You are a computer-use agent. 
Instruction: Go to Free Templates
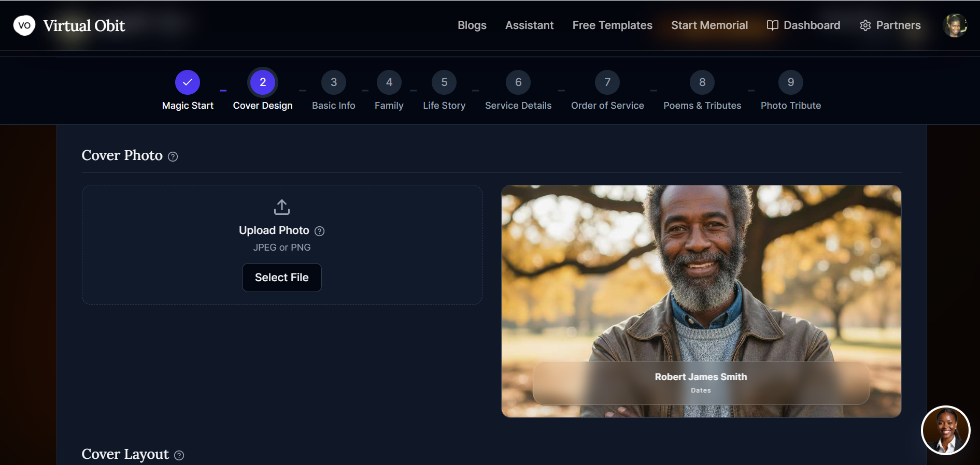612,25
